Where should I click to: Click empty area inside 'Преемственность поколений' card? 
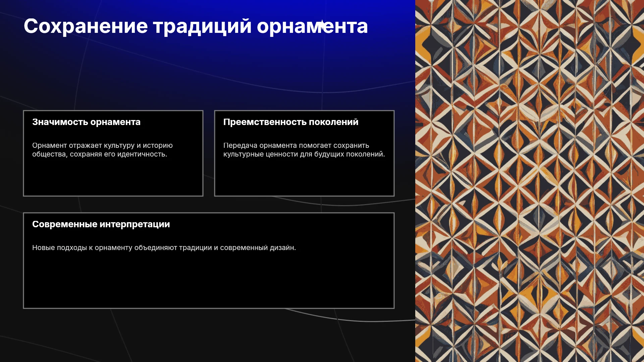point(304,178)
